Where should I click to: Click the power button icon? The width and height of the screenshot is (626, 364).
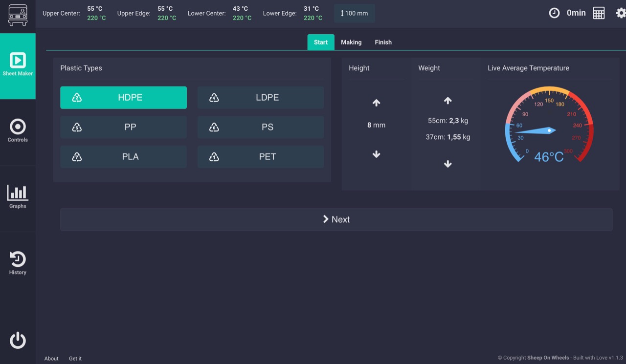(18, 340)
